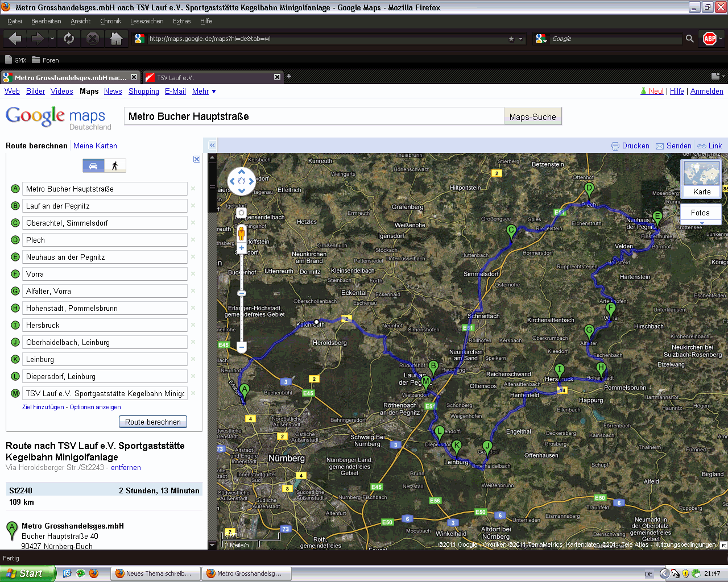Click the Ziel hinzufügen link
Viewport: 728px width, 582px height.
pyautogui.click(x=43, y=407)
